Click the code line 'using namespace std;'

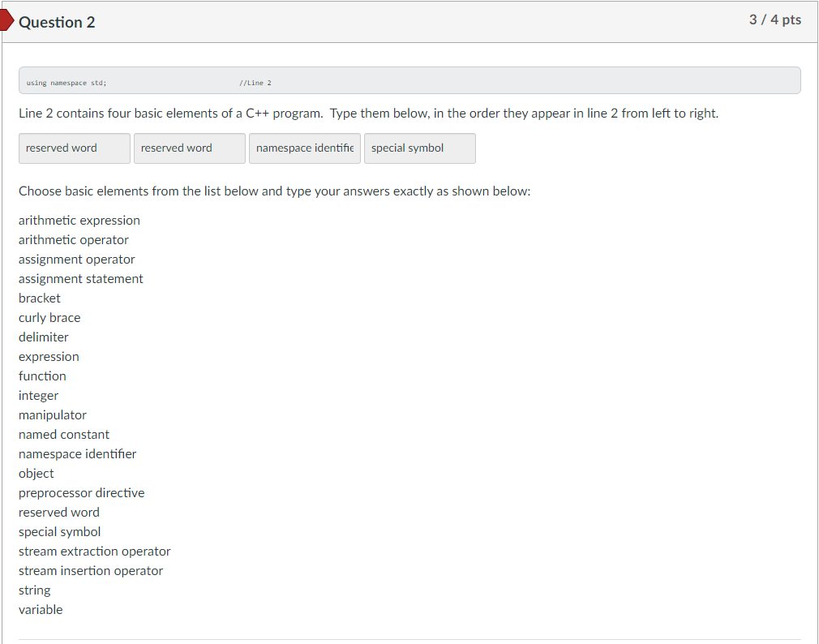66,83
